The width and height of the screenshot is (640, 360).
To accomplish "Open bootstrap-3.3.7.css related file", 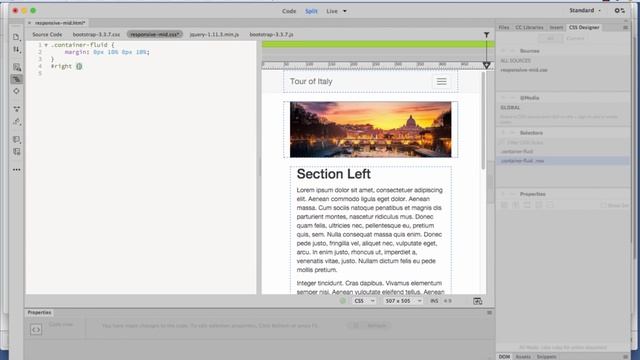I will point(96,35).
